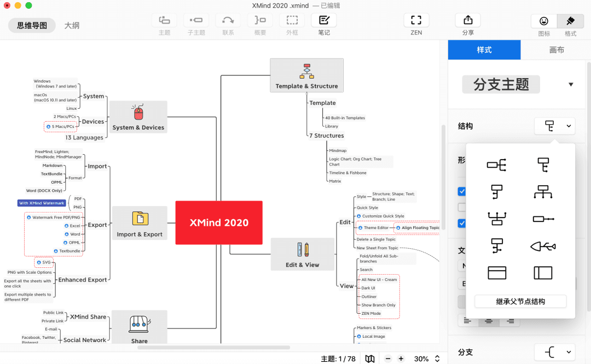Select the Template & Structure topic
Image resolution: width=591 pixels, height=364 pixels.
(x=307, y=75)
